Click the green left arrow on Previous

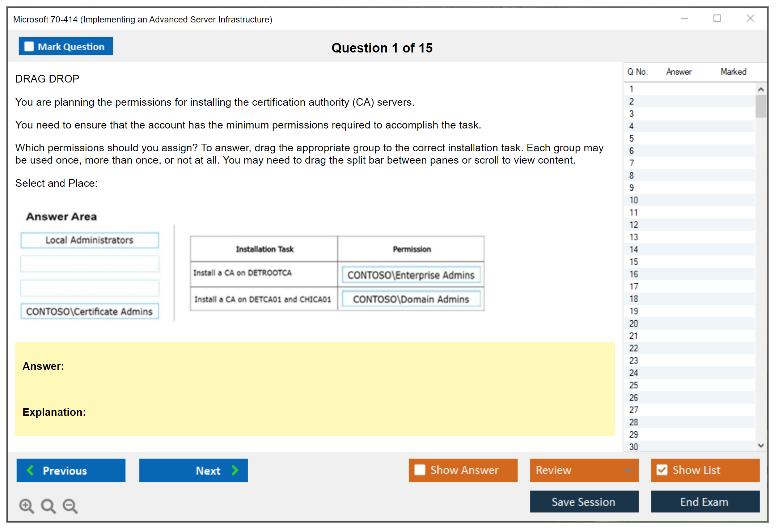(30, 470)
